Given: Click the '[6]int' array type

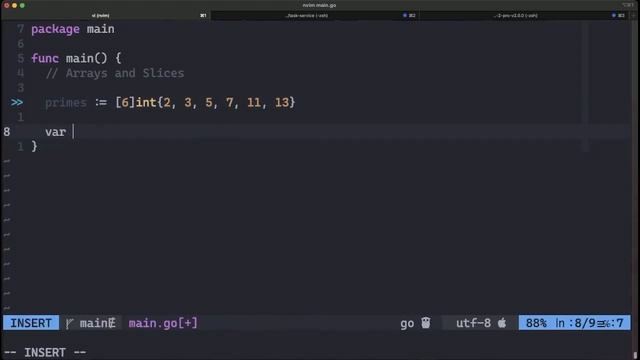Looking at the screenshot, I should click(x=136, y=102).
